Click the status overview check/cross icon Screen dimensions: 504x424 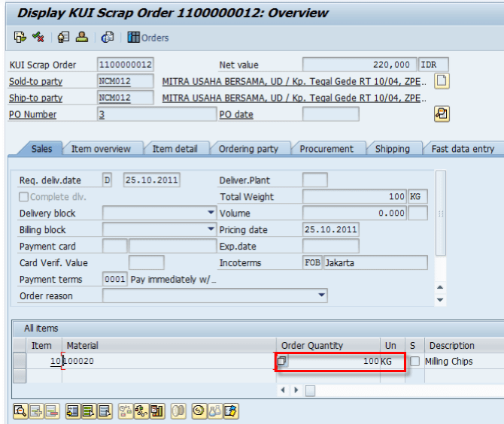click(x=38, y=37)
